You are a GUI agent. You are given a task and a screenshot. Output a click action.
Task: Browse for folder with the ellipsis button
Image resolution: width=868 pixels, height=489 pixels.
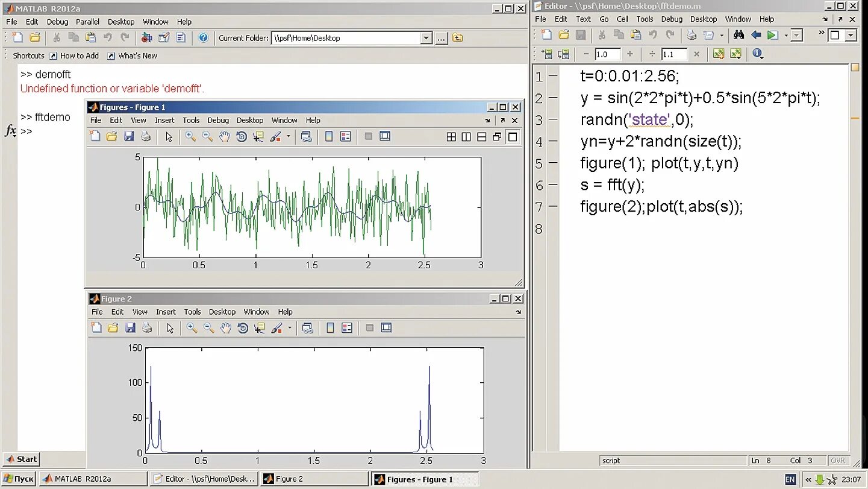tap(442, 38)
